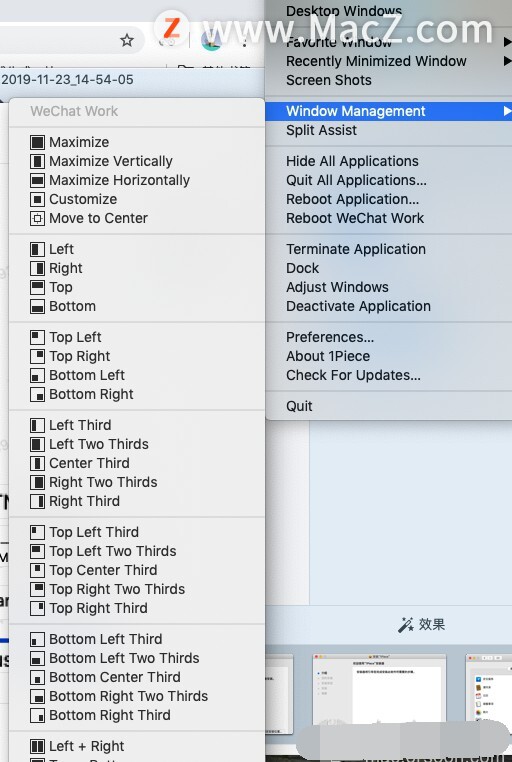Expand the Recently Minimized Window submenu arrow
The height and width of the screenshot is (762, 512).
click(x=507, y=61)
